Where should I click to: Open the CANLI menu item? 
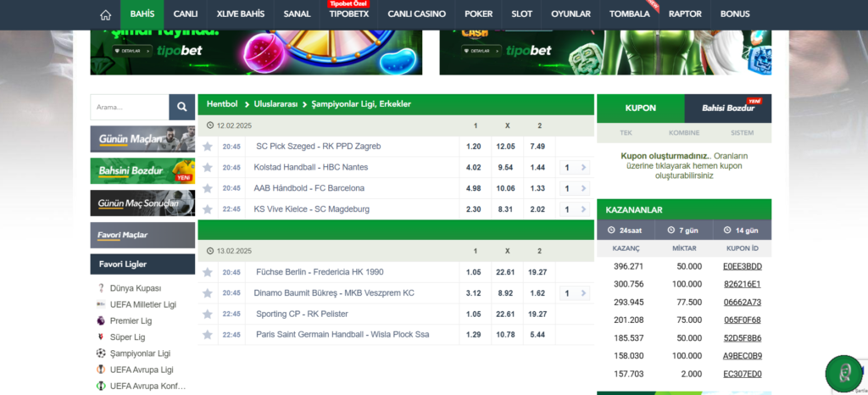(x=186, y=14)
